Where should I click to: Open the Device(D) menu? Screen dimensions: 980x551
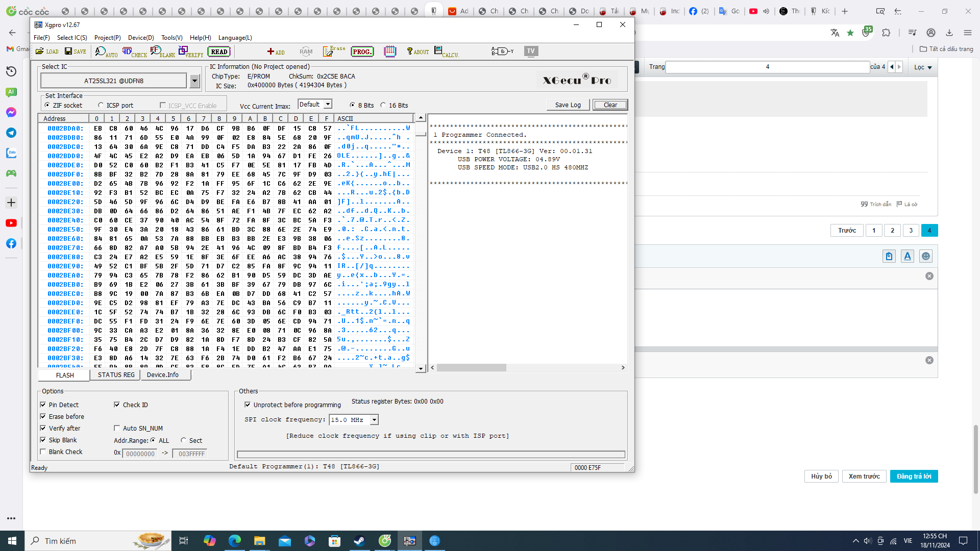pos(141,38)
